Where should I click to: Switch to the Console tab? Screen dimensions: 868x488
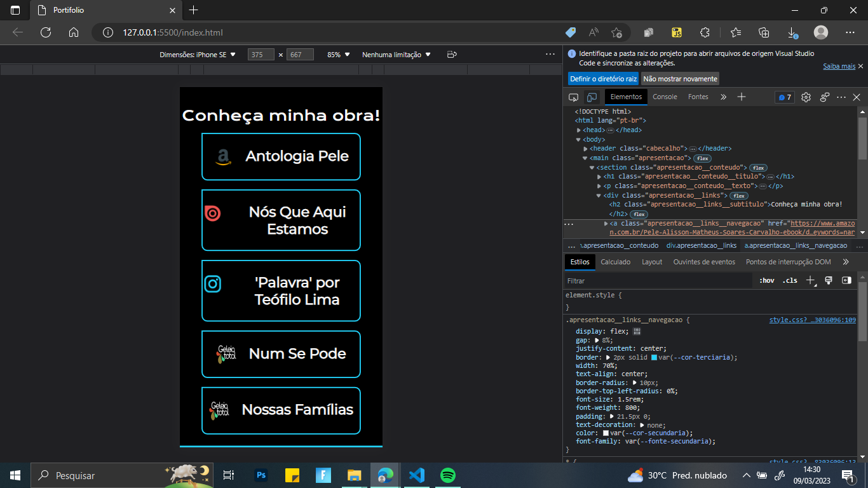(x=665, y=97)
